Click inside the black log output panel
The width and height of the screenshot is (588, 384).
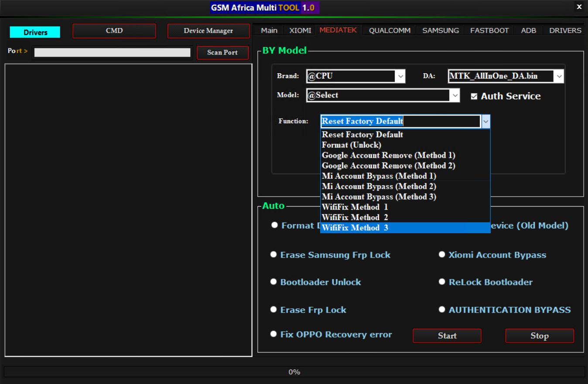(128, 210)
